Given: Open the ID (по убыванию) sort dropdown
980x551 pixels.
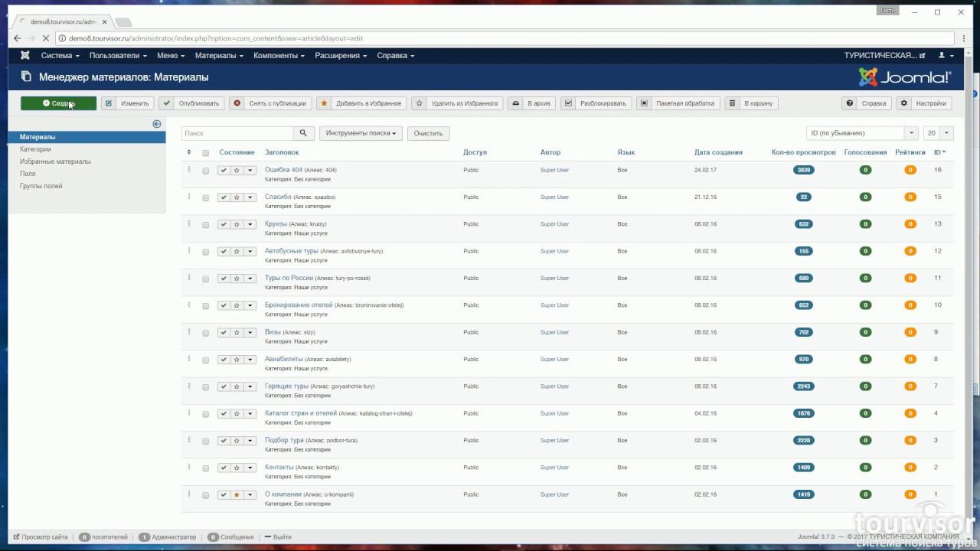Looking at the screenshot, I should (862, 133).
